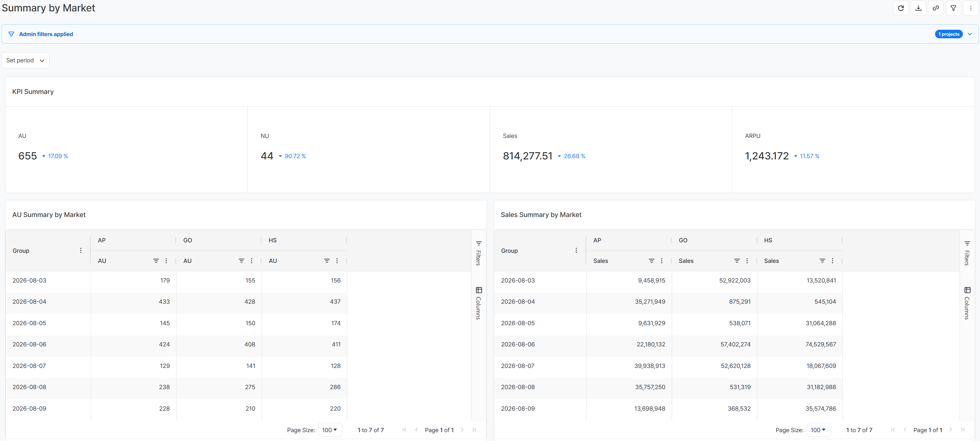
Task: Open the more options menu at top right
Action: pyautogui.click(x=971, y=8)
